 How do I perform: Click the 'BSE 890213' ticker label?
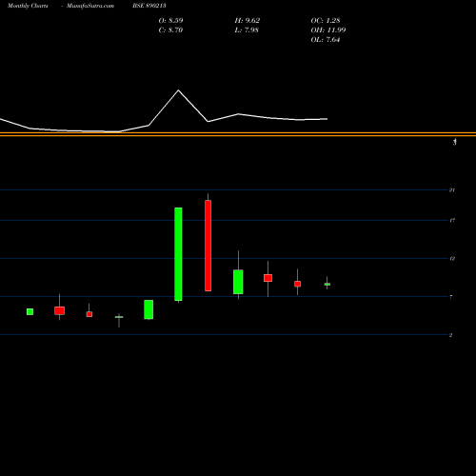click(x=149, y=6)
